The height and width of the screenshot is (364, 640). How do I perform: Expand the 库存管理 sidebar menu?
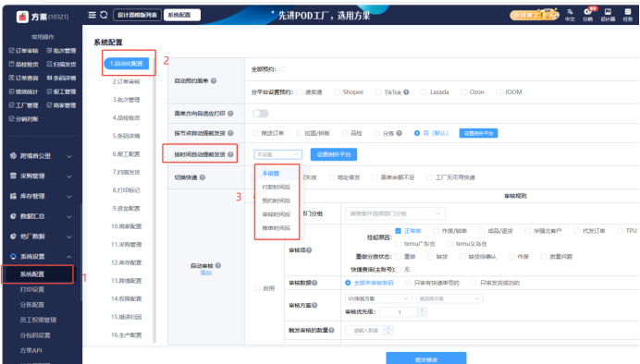pyautogui.click(x=41, y=197)
